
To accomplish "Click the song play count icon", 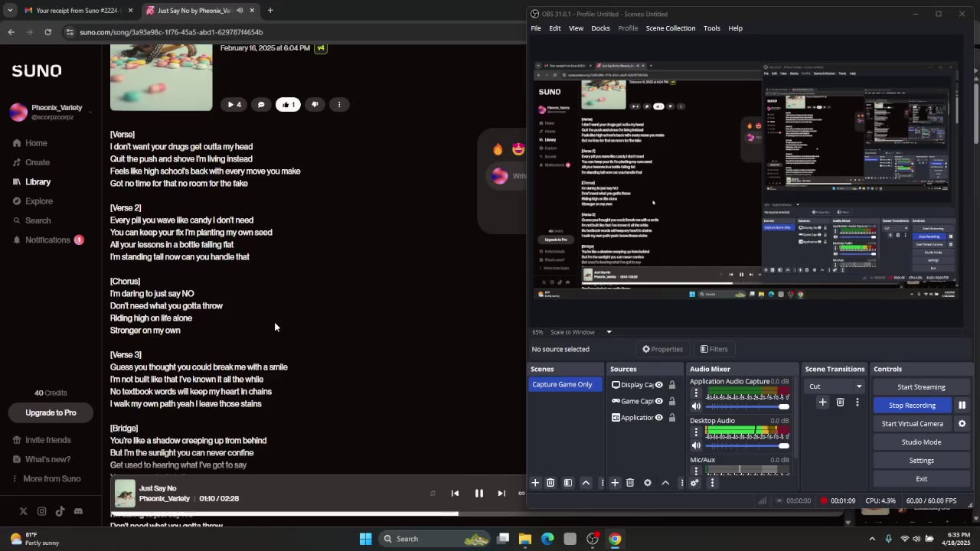I will click(x=233, y=105).
